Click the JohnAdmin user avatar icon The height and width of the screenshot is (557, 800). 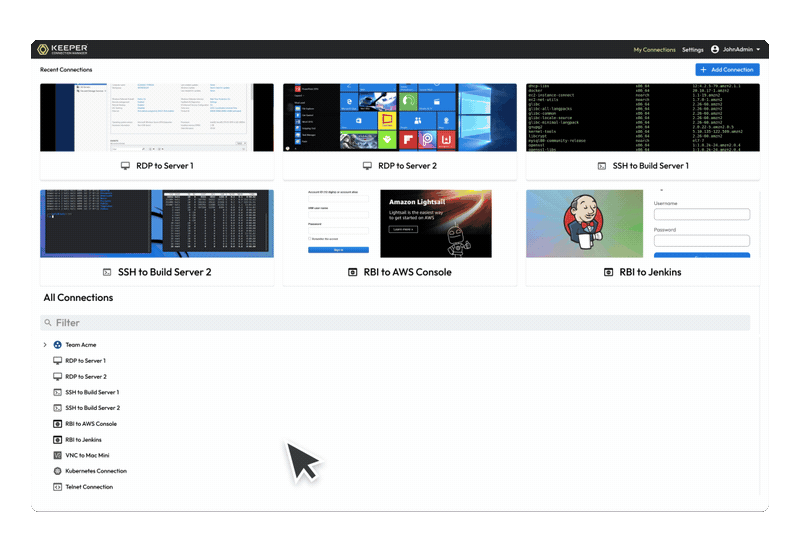[x=715, y=49]
